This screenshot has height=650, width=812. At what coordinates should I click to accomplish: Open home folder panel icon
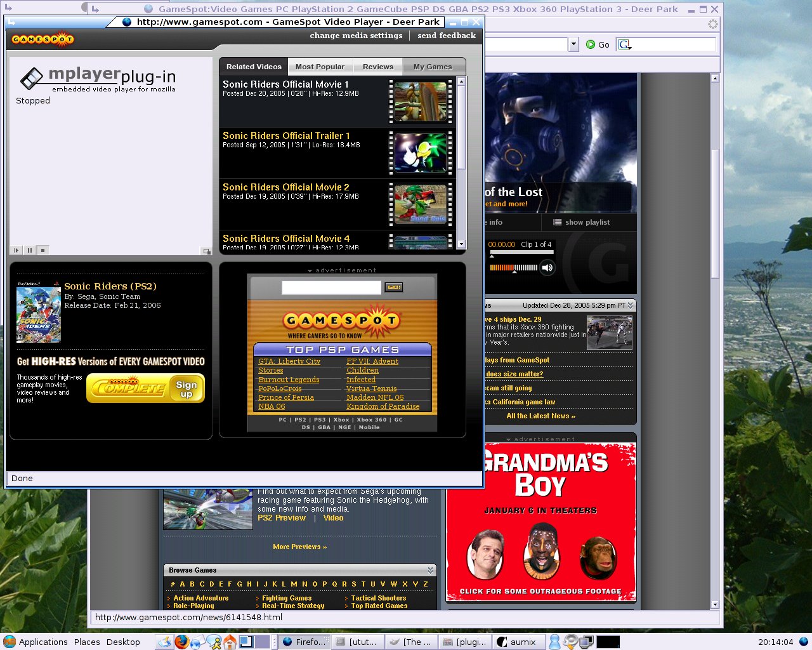coord(229,642)
